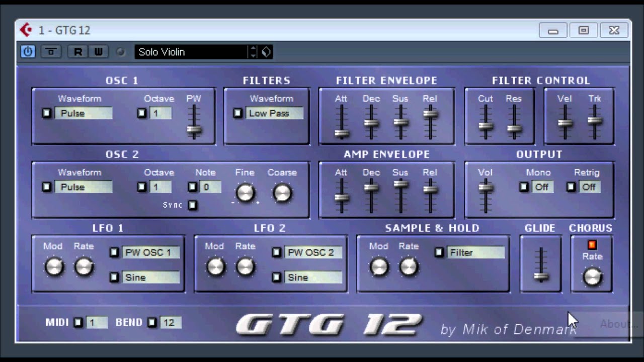Toggle the Chorus on/off LED button
Screen dimensions: 644x362
click(x=592, y=245)
